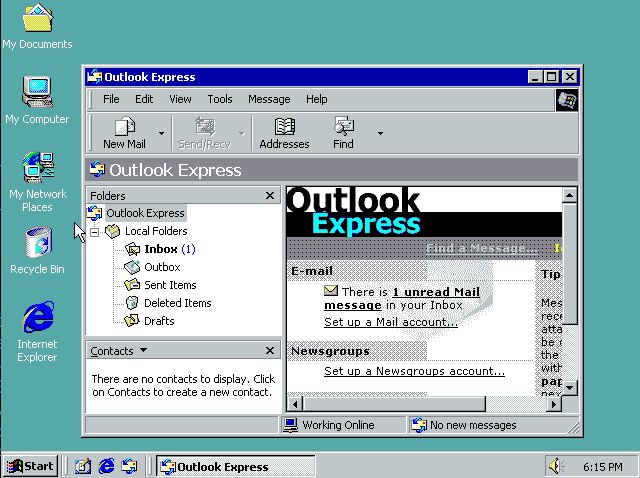
Task: Click the envelope icon beside unread mail text
Action: (331, 291)
